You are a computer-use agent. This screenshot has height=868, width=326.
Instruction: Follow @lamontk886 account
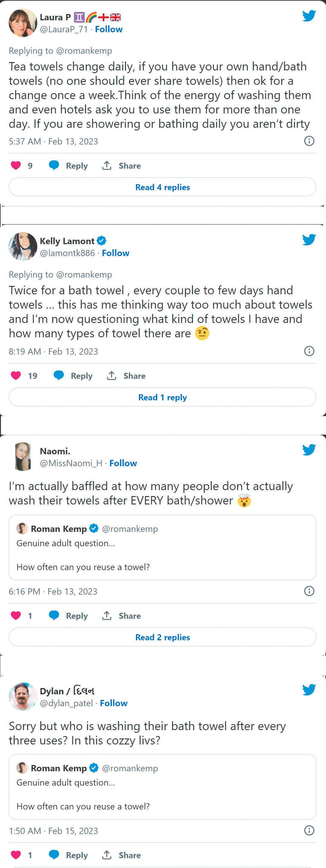tap(115, 253)
